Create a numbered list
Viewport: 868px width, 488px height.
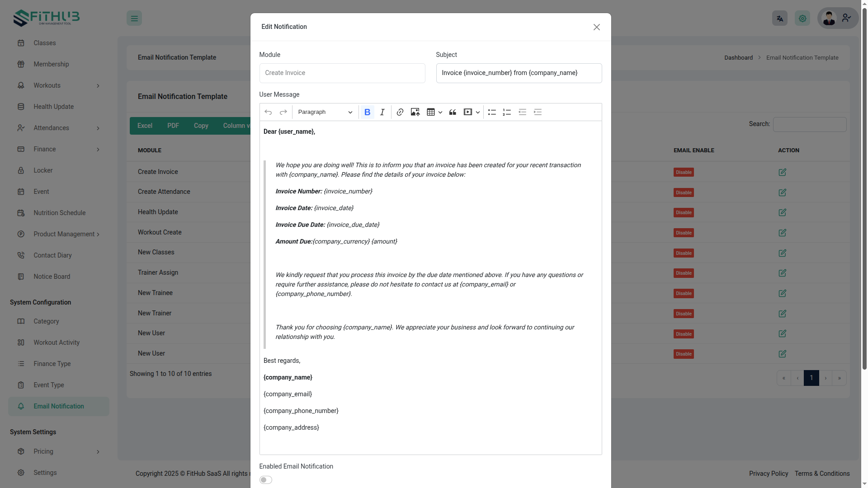point(507,112)
